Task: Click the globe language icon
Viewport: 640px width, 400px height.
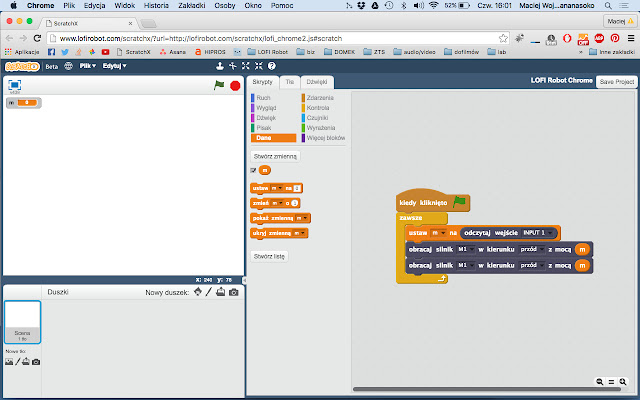Action: coord(69,66)
